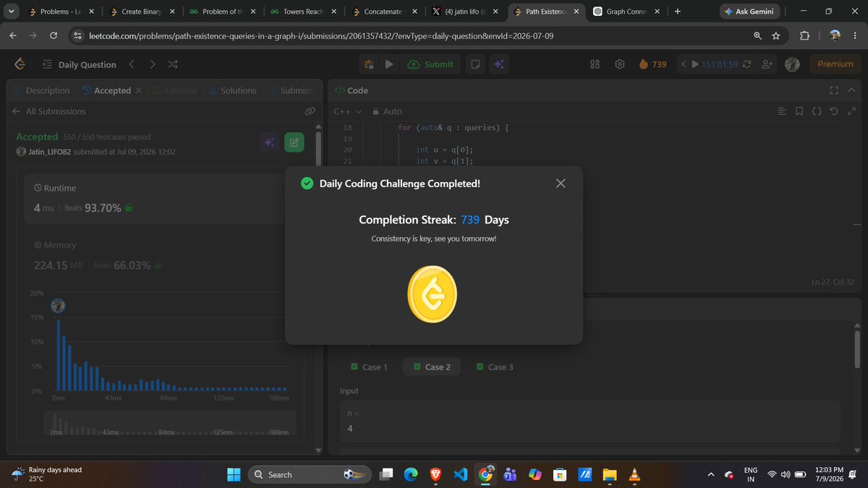Open the Daily Question problem list

79,64
